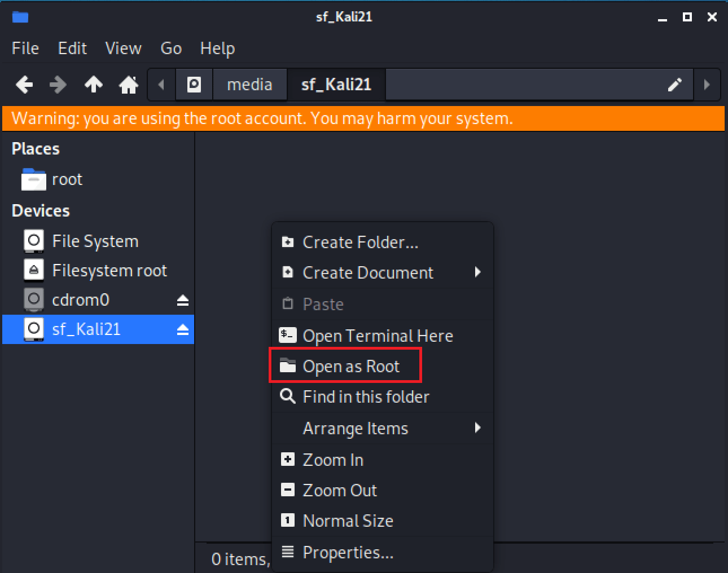This screenshot has height=573, width=728.
Task: Click the device icon in the path bar
Action: [194, 84]
